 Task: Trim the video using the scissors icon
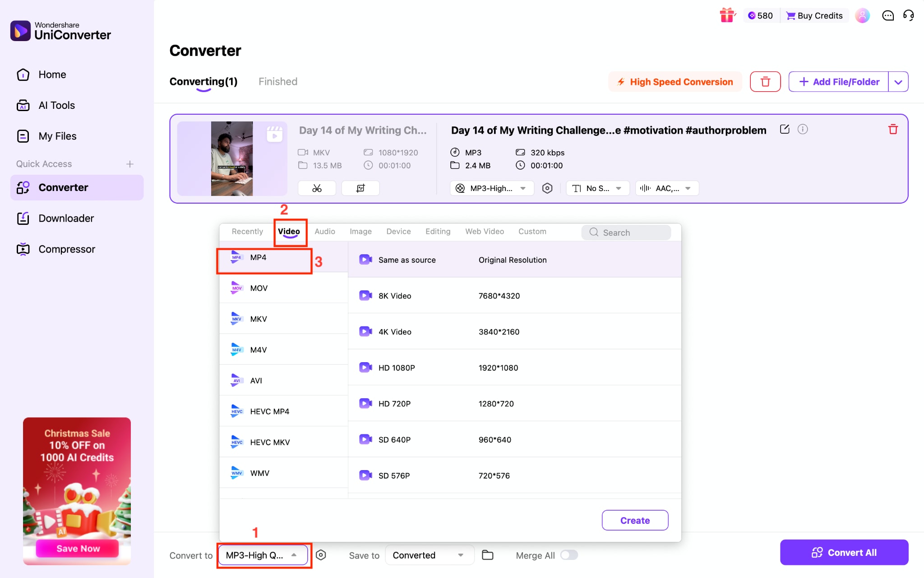click(x=316, y=188)
